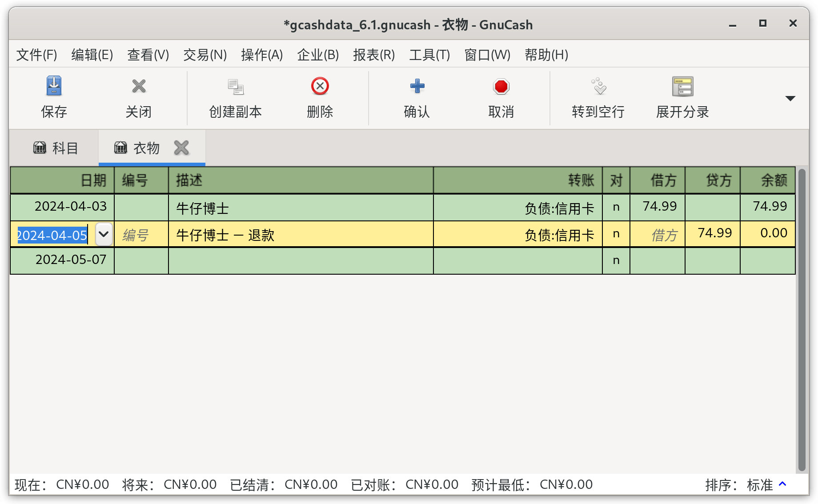Click the 转到空行 jump-to-blank icon
The width and height of the screenshot is (818, 504).
tap(598, 86)
